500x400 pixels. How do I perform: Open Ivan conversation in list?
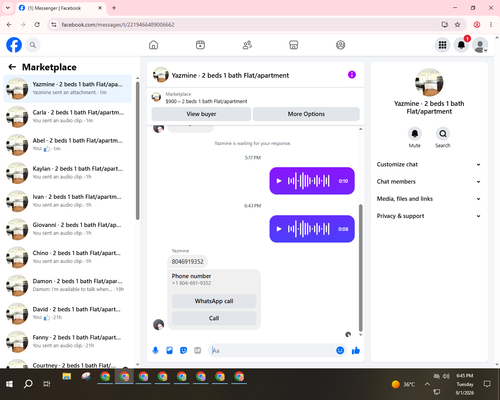coord(67,201)
